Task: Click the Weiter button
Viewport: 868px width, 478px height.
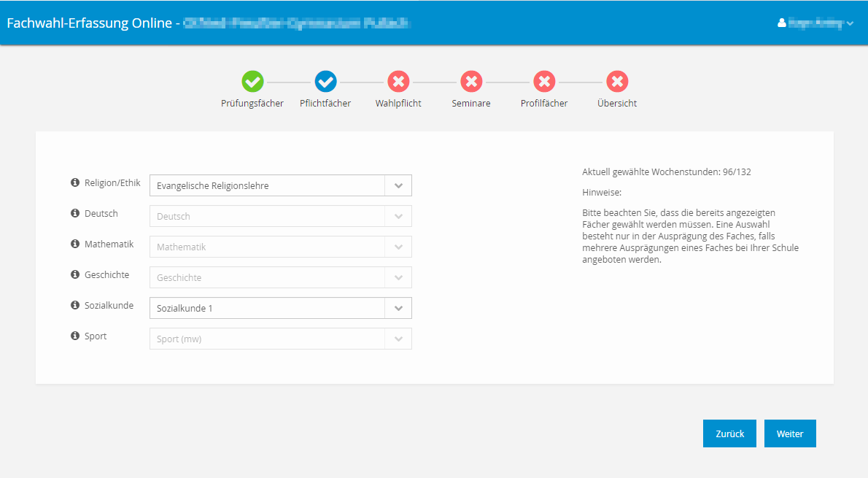Action: coord(790,433)
